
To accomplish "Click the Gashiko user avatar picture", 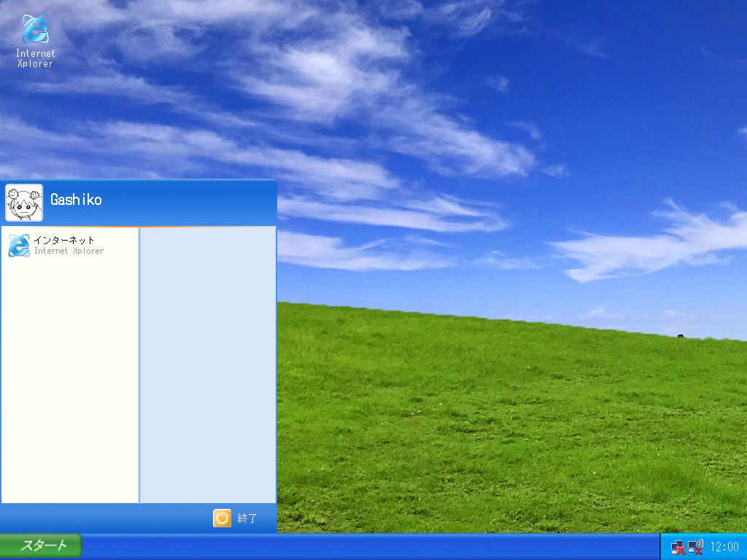I will 24,203.
